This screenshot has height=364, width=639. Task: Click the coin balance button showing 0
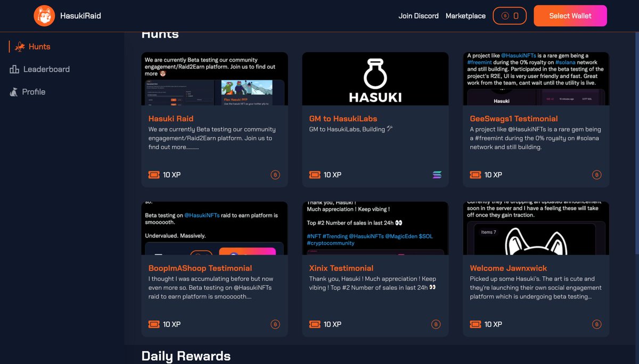pos(510,16)
